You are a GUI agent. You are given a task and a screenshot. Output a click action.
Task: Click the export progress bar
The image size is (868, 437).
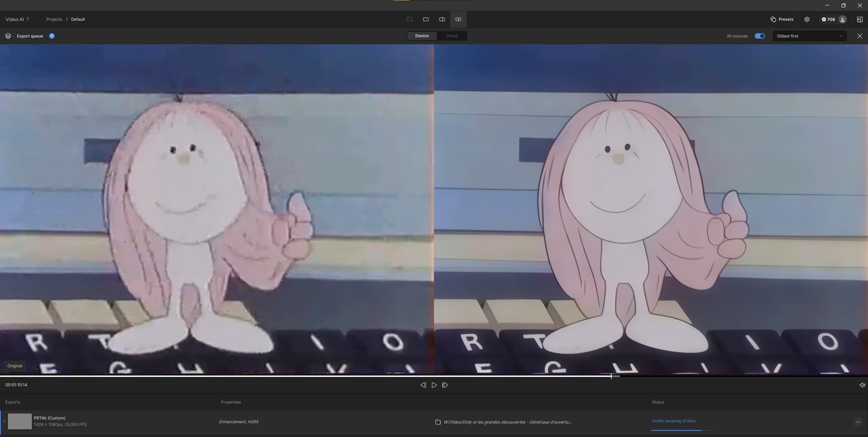pos(682,430)
